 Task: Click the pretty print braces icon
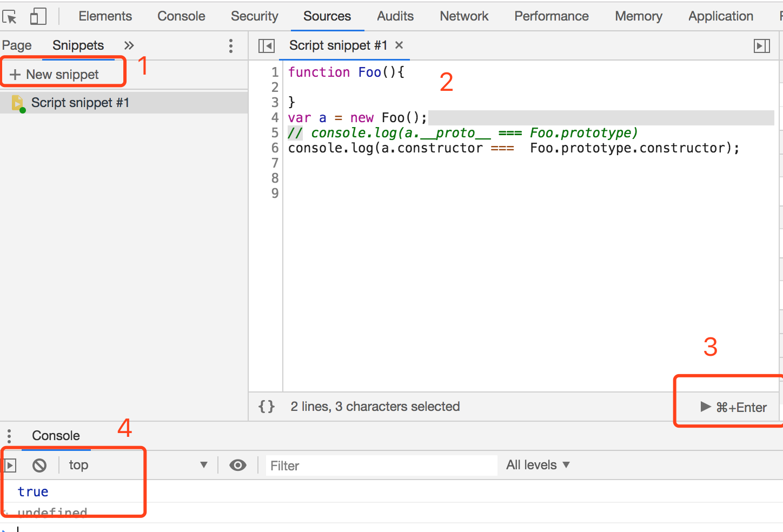pyautogui.click(x=267, y=407)
